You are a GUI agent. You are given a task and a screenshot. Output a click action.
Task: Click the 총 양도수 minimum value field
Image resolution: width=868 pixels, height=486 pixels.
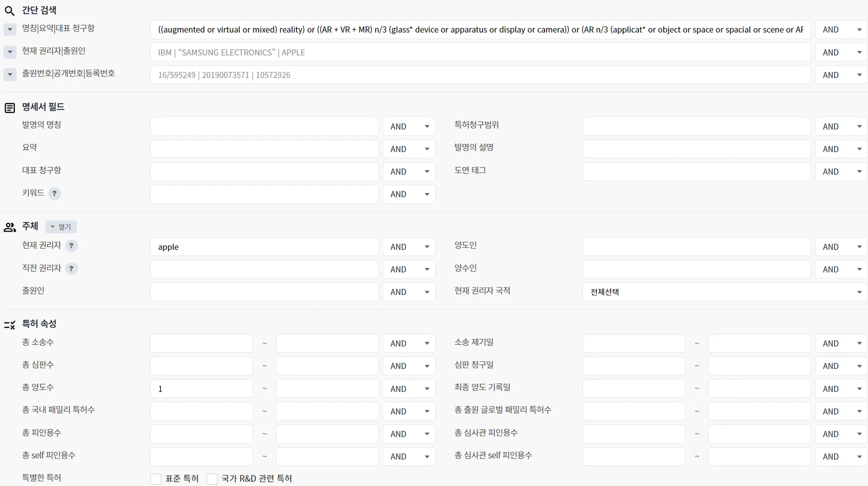coord(201,389)
